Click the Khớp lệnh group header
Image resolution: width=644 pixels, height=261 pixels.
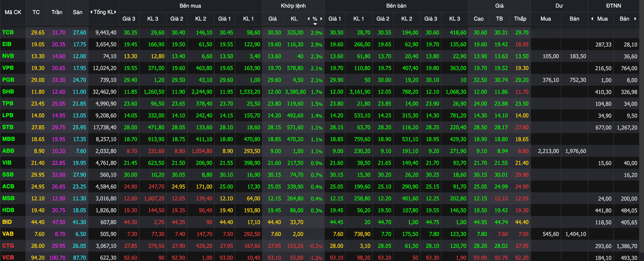tap(293, 6)
